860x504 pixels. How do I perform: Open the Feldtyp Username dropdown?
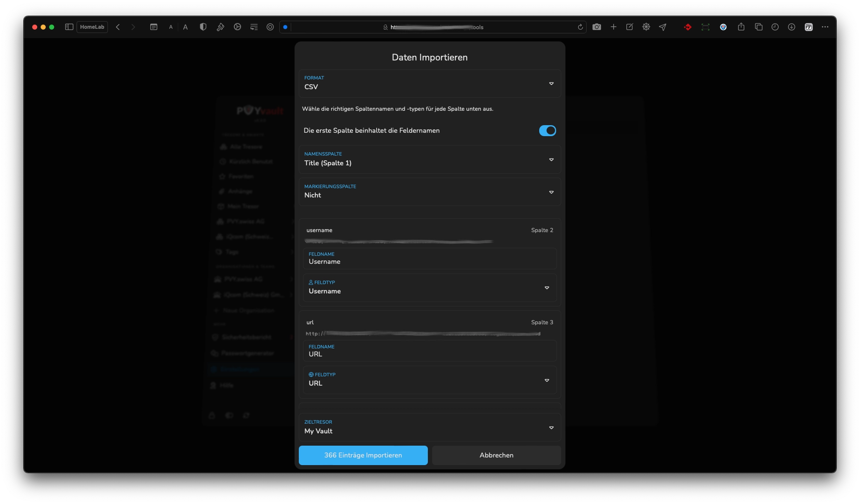tap(430, 288)
